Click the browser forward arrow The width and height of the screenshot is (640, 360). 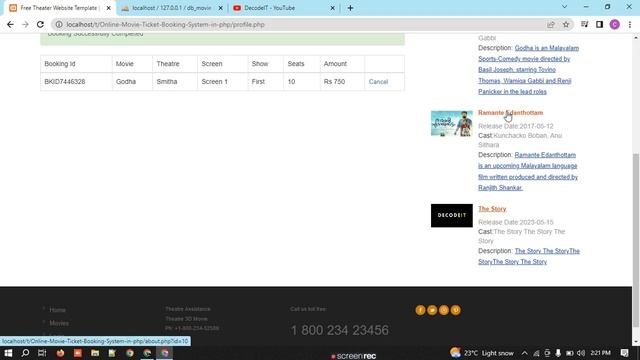(25, 24)
